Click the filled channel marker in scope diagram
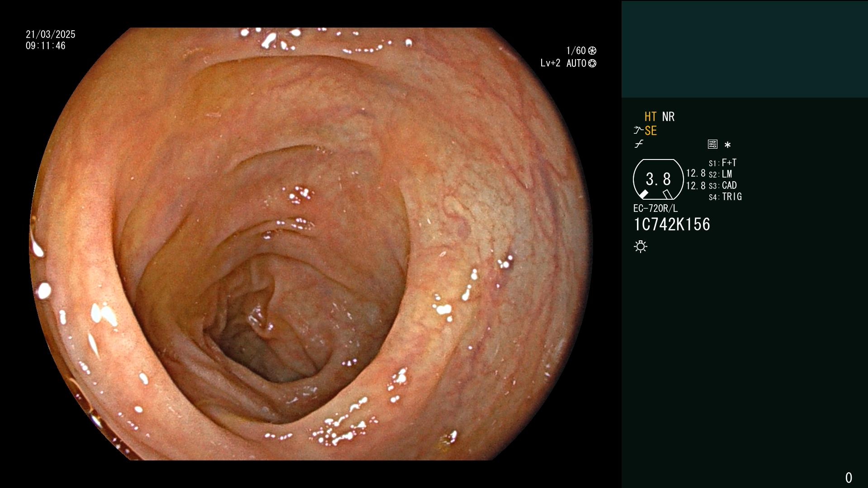Screen dimensions: 868x488 pos(643,194)
